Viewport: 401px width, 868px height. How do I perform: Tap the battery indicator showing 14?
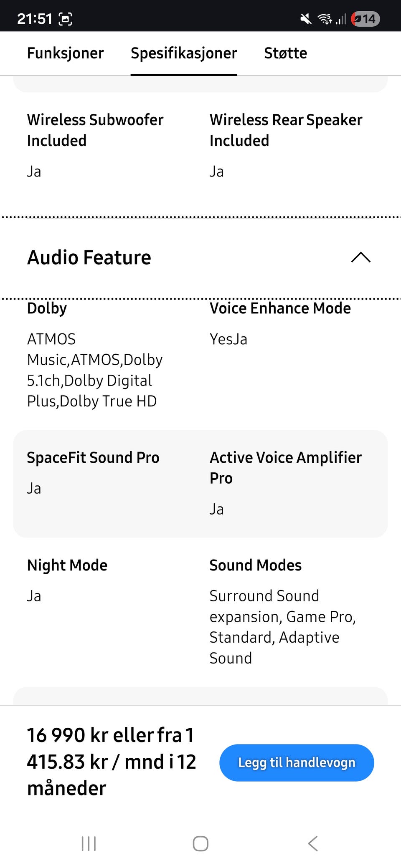click(365, 19)
